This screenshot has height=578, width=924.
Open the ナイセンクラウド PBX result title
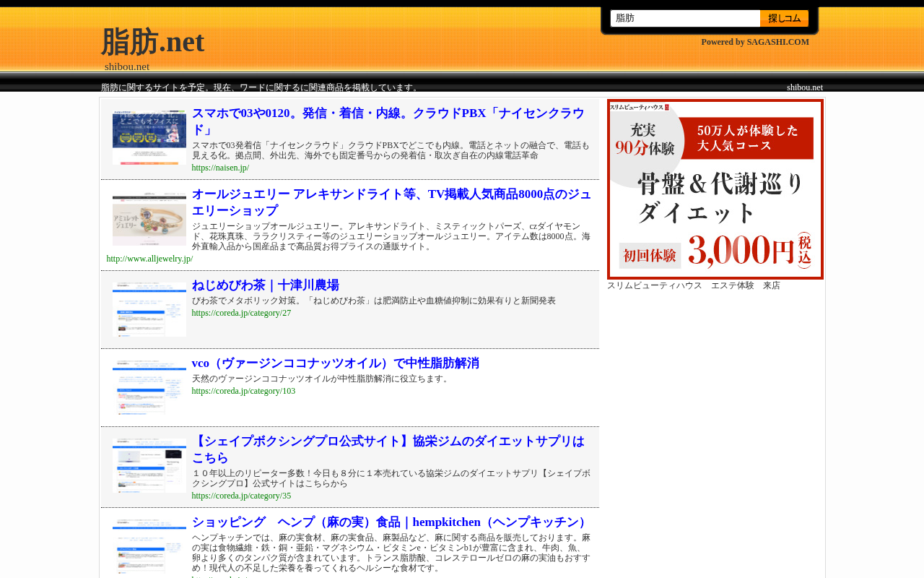pos(390,121)
